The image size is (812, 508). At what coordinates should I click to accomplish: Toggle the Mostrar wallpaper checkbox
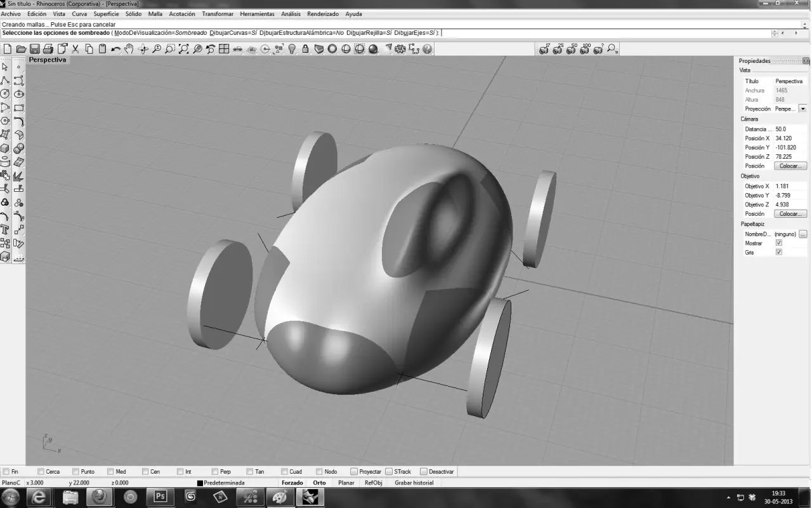(x=779, y=243)
